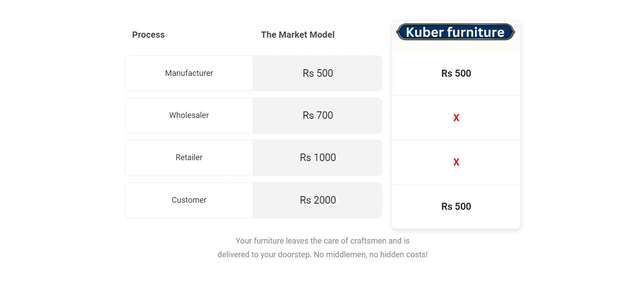Click Kuber furniture's customer Rs 500 price
644x307 pixels.
(x=456, y=207)
